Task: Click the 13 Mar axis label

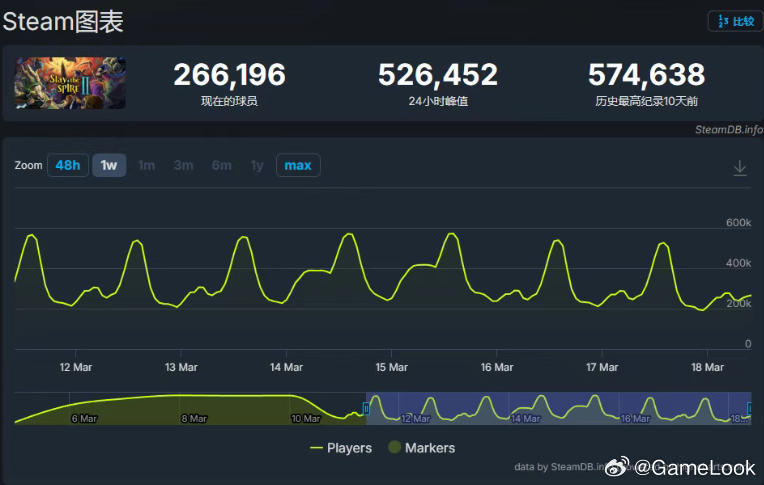Action: (181, 368)
